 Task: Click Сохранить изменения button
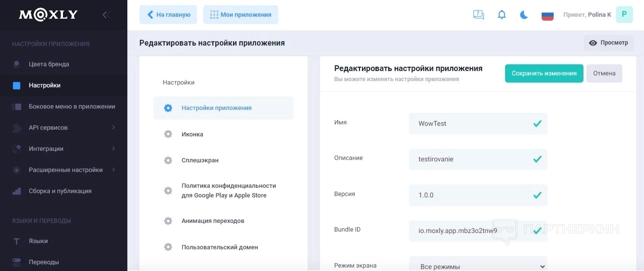tap(544, 74)
